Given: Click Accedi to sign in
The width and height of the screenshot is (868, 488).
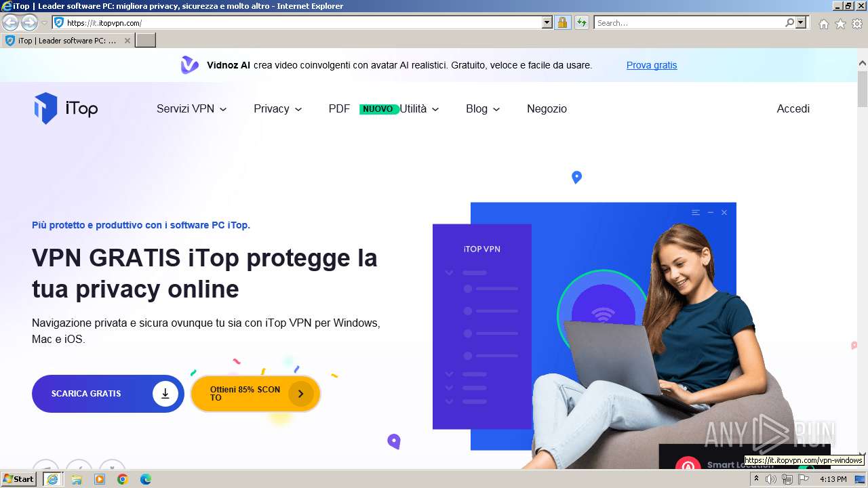Looking at the screenshot, I should [793, 108].
